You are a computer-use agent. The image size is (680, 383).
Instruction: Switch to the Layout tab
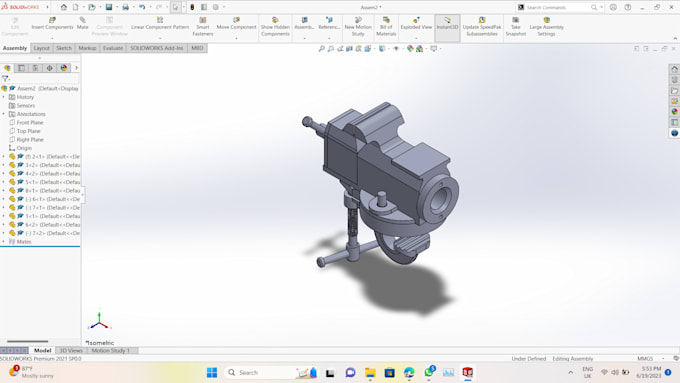pyautogui.click(x=42, y=48)
